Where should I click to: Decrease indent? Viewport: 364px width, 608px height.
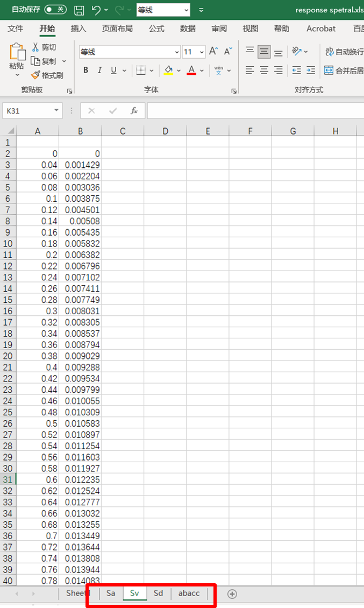tap(297, 70)
